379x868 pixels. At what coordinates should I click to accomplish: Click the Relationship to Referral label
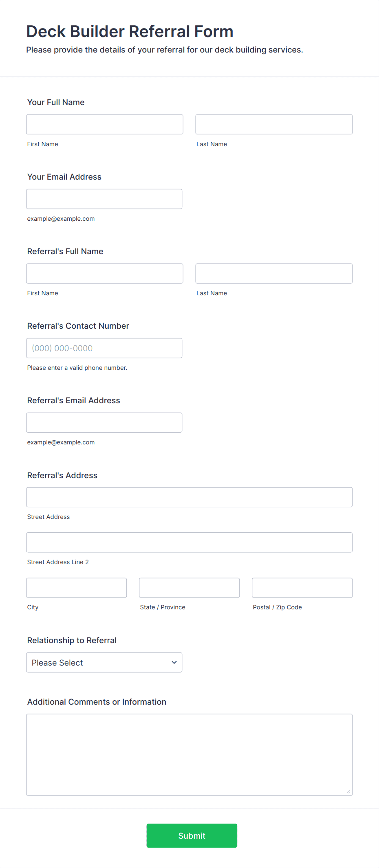tap(72, 640)
